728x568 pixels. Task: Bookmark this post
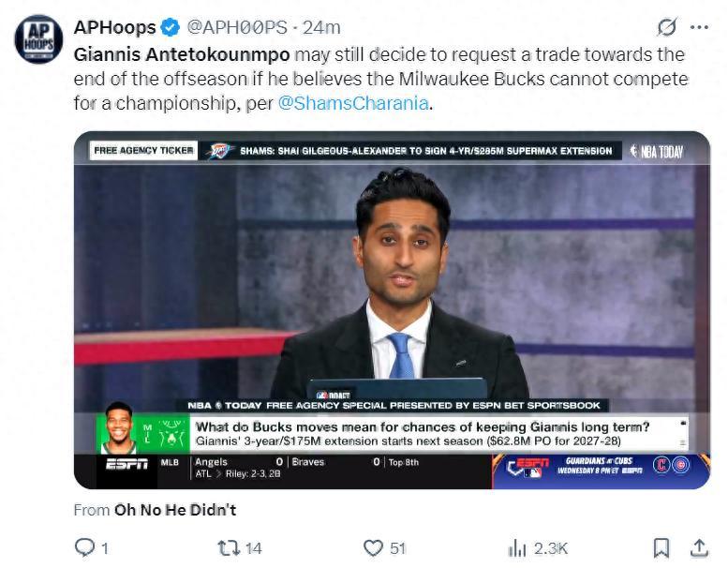tap(661, 547)
